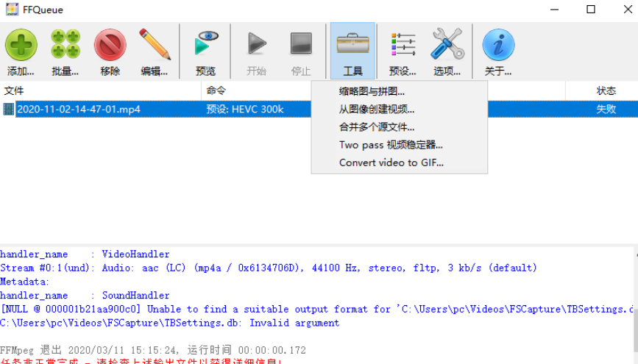Click the red Remove (移除) icon

click(x=110, y=45)
